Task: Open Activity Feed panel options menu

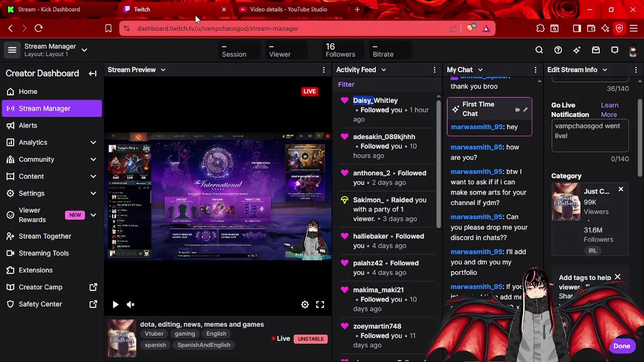Action: pyautogui.click(x=435, y=70)
